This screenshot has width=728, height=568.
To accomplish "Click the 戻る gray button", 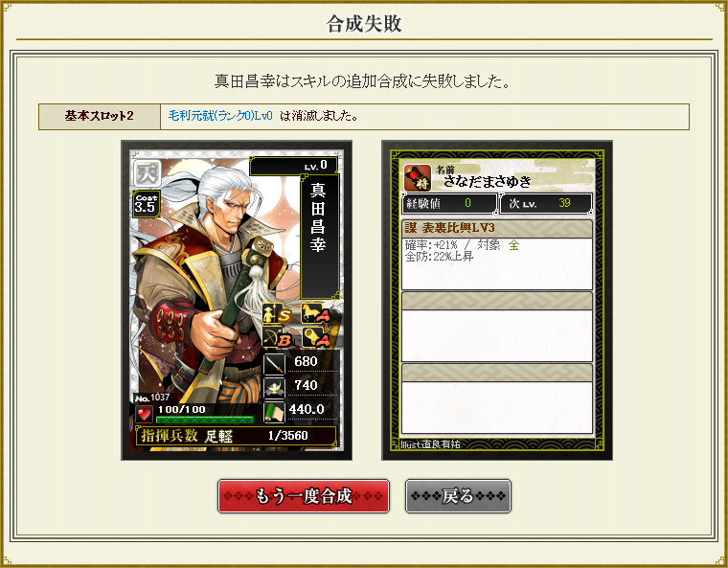I will tap(458, 496).
